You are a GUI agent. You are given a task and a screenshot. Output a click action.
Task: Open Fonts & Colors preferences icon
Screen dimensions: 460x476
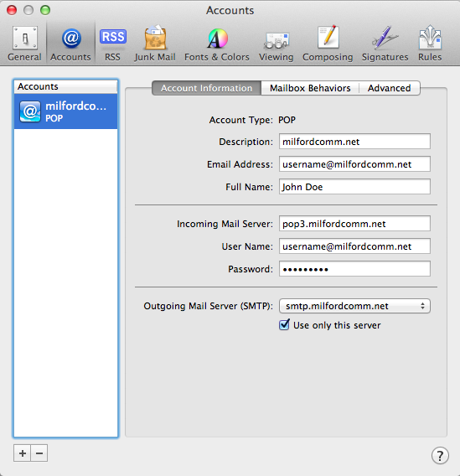[217, 39]
